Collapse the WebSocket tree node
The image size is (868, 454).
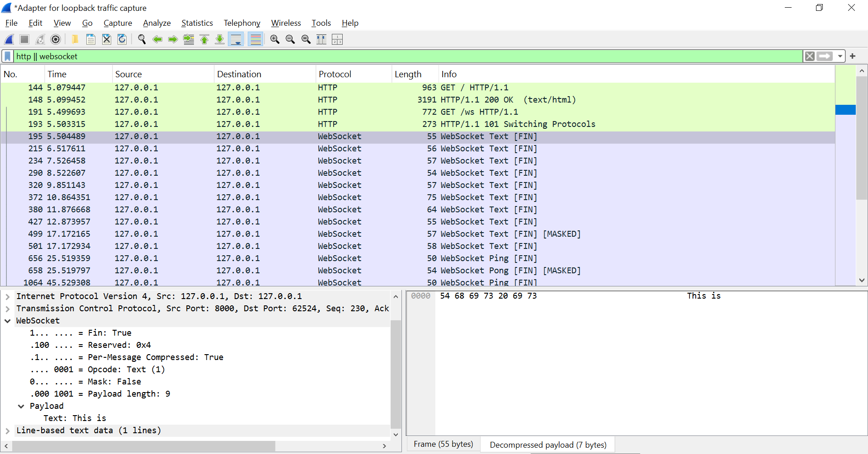[x=8, y=321]
